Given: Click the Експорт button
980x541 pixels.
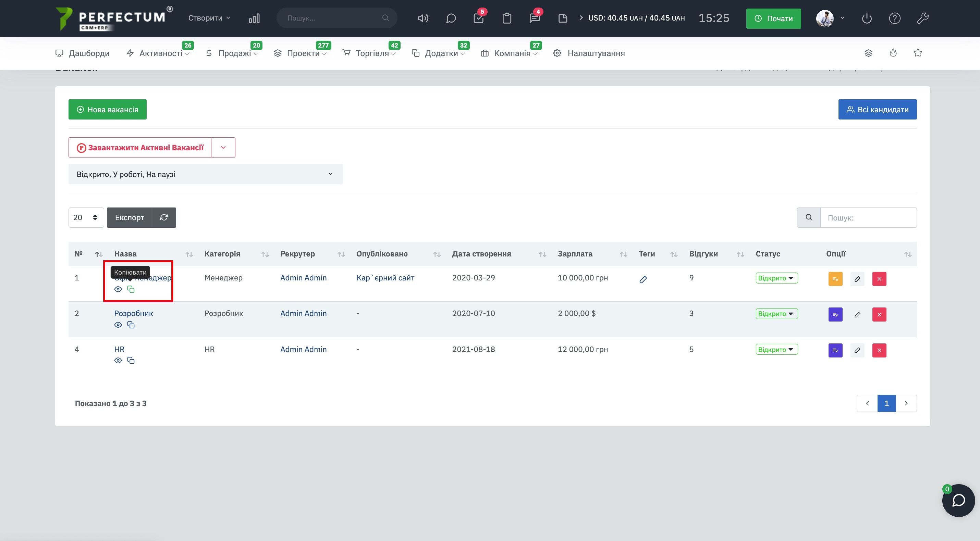Looking at the screenshot, I should coord(129,217).
